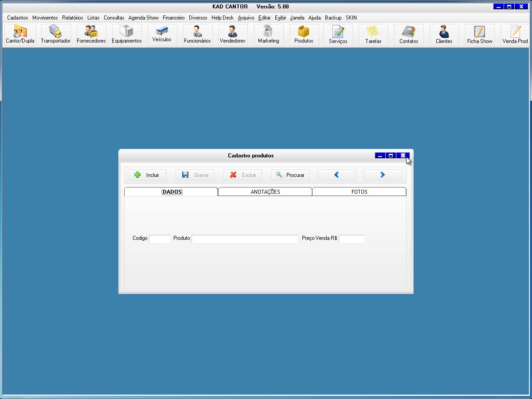
Task: Click the Incluir button with green plus
Action: [147, 175]
